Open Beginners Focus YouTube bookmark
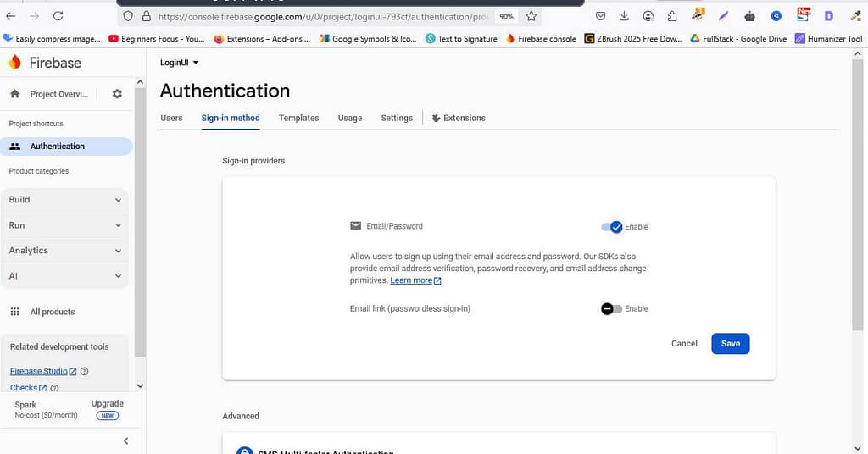 (157, 39)
